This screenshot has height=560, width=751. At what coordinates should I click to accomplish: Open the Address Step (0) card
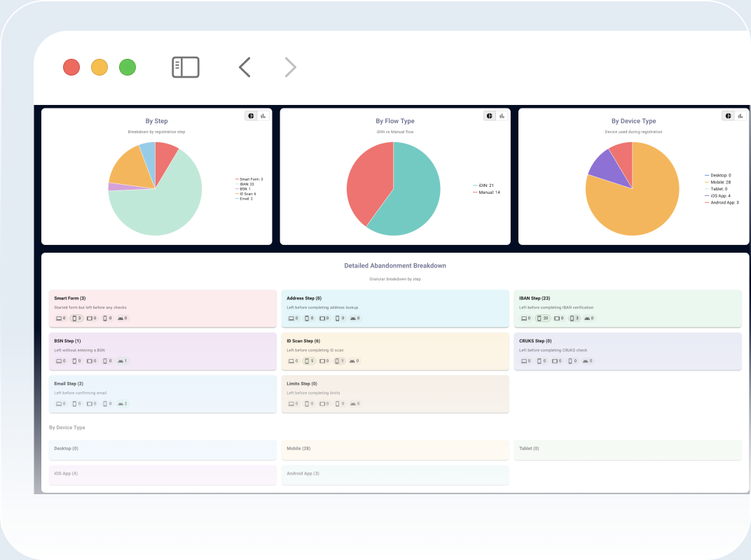tap(395, 308)
